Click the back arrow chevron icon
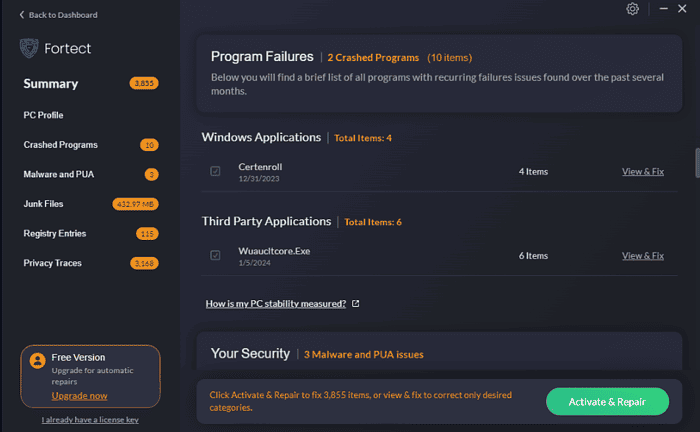This screenshot has width=700, height=432. (21, 15)
